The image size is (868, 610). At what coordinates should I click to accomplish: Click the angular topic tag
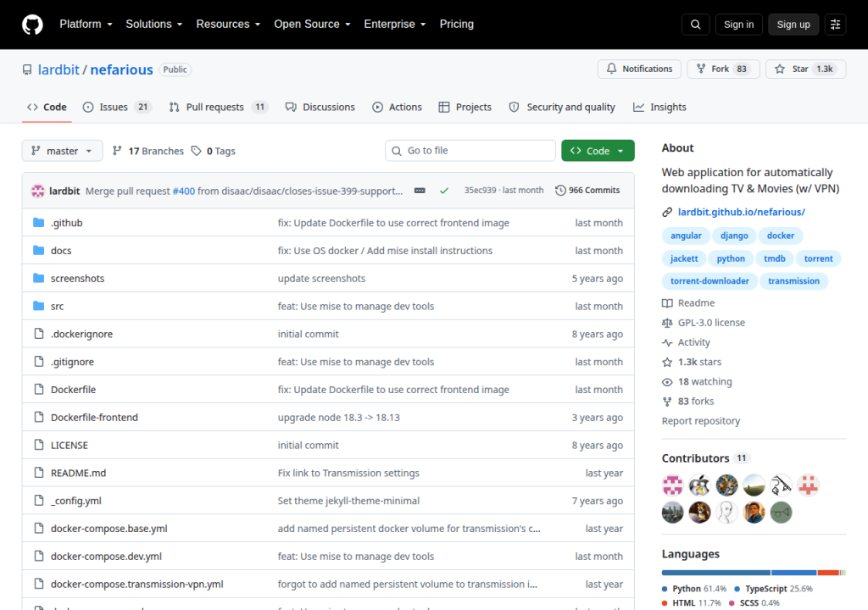(686, 236)
